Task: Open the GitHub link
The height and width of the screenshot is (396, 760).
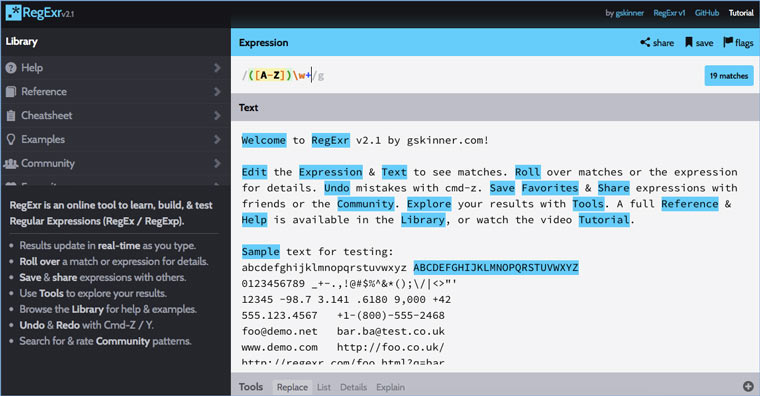Action: 707,13
